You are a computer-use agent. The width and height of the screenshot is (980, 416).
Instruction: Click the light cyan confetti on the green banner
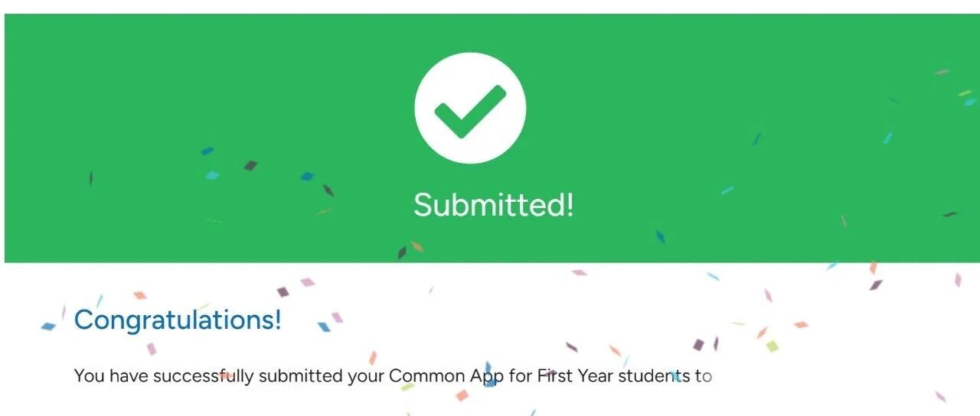[212, 175]
